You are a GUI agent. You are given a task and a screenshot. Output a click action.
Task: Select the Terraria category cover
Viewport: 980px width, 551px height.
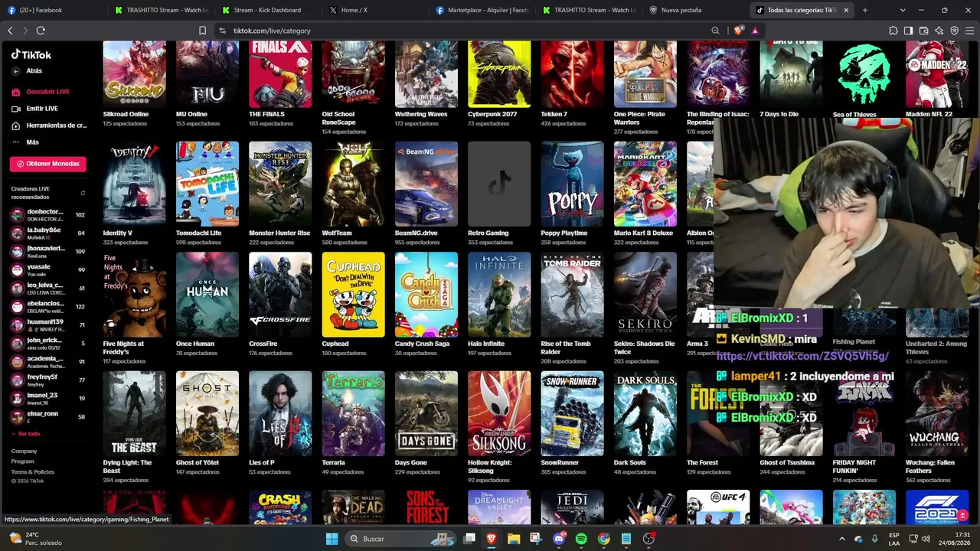tap(354, 413)
